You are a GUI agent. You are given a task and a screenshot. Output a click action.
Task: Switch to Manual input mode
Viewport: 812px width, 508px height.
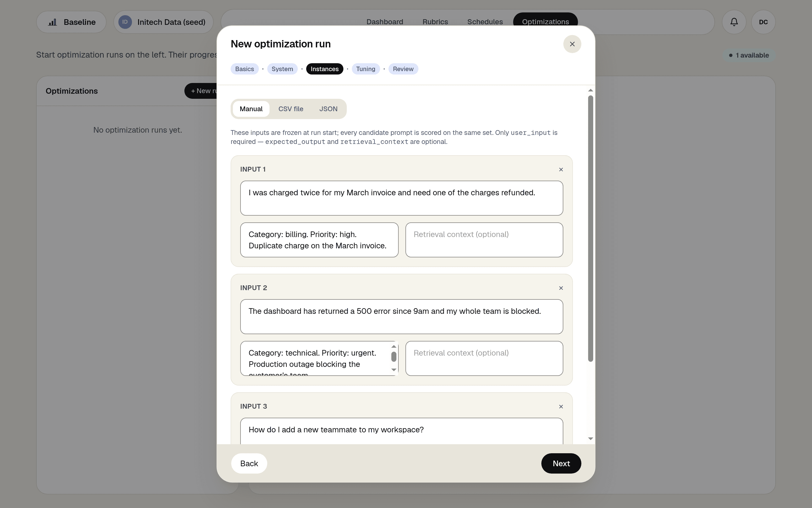pyautogui.click(x=251, y=109)
